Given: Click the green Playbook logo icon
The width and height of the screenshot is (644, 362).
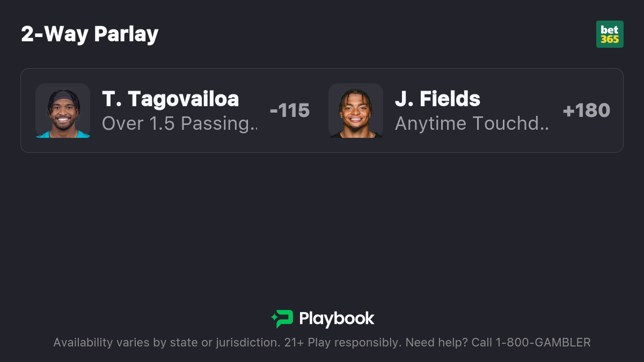Looking at the screenshot, I should click(282, 319).
